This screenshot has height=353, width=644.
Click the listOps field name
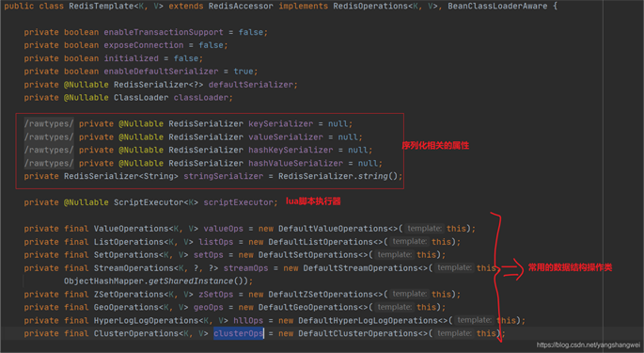tap(215, 242)
